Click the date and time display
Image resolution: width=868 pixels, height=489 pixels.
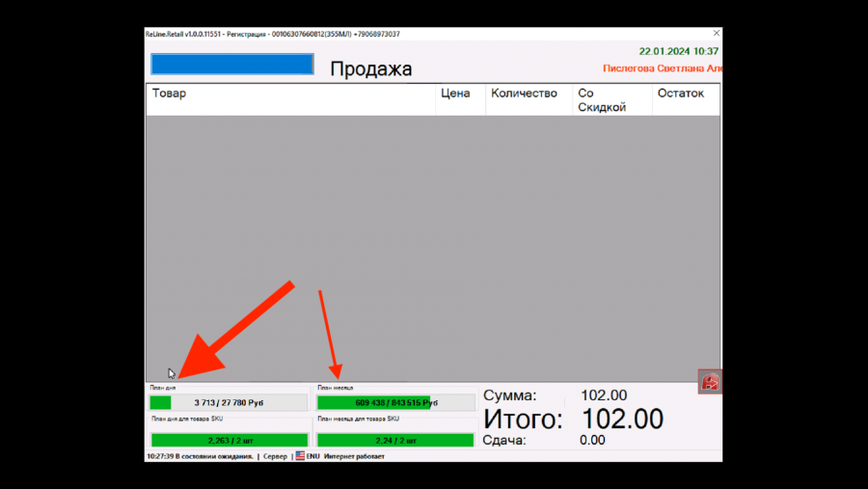point(678,51)
